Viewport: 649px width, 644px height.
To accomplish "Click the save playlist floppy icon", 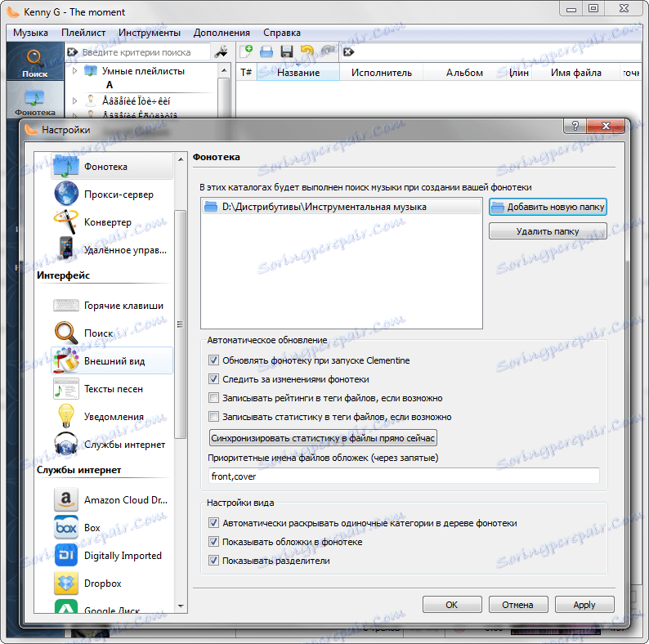I will (x=286, y=51).
